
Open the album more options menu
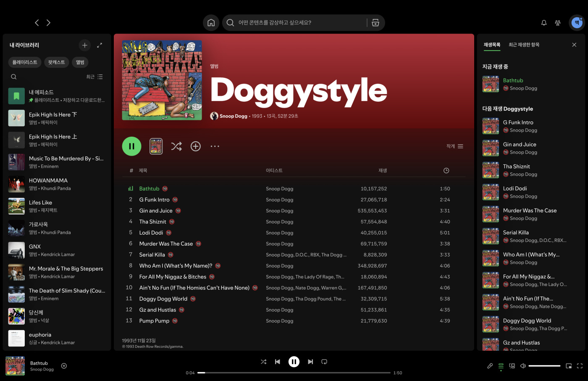pyautogui.click(x=215, y=146)
